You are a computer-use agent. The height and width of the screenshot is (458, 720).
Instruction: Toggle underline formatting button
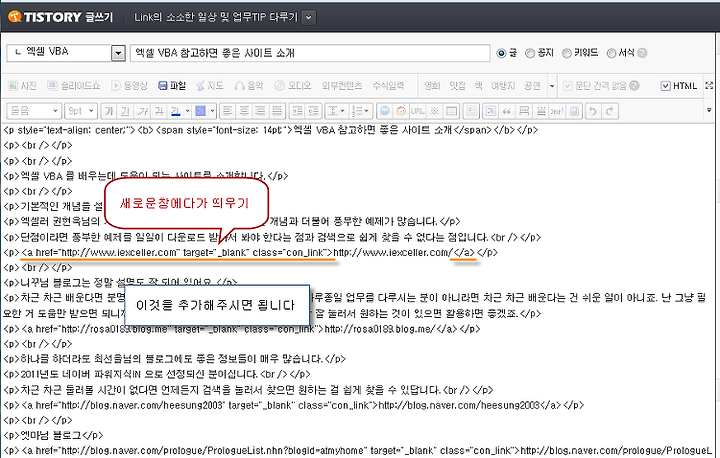click(x=125, y=111)
